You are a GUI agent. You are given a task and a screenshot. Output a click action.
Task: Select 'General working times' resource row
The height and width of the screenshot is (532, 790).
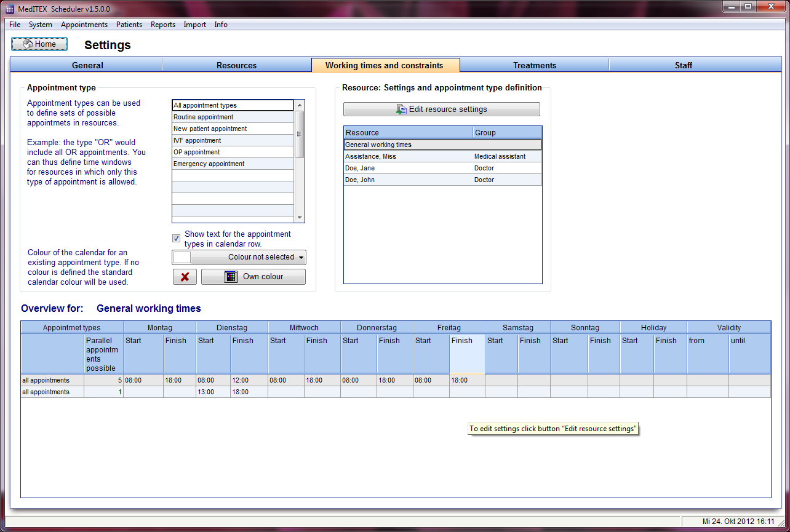click(443, 145)
